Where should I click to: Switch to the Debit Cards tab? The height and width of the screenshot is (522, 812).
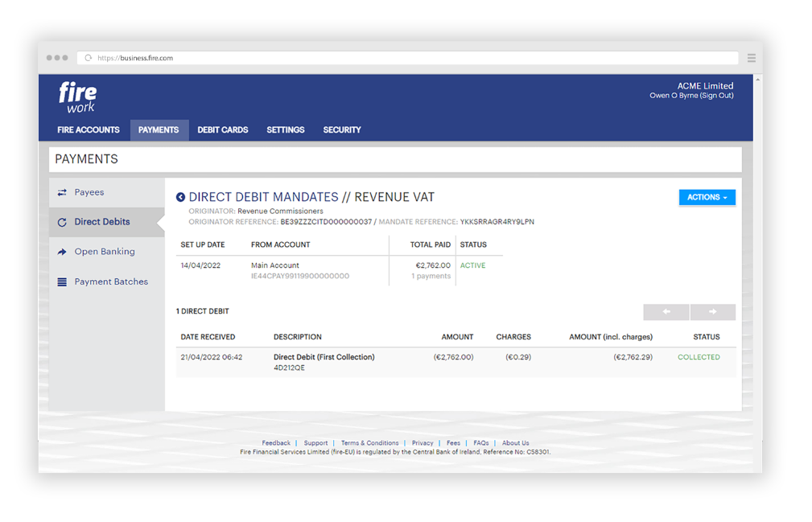click(x=222, y=129)
